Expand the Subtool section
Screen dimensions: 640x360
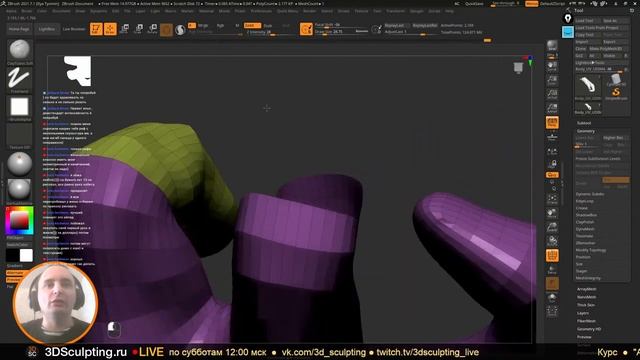584,123
